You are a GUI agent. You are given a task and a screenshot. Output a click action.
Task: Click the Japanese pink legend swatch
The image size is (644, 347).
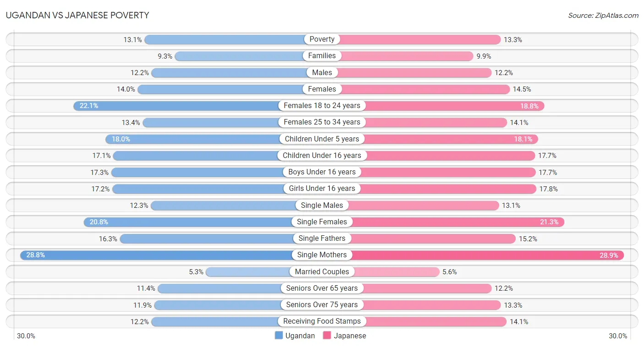tap(327, 336)
